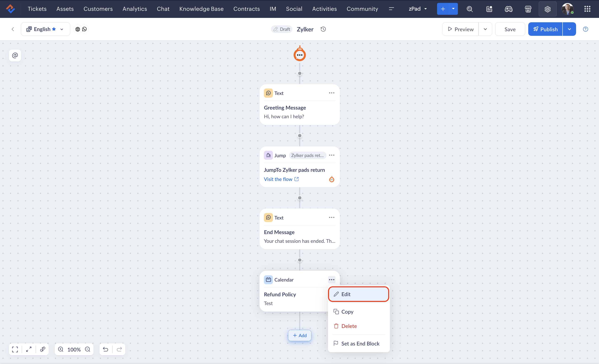Click the orange bot start node
Viewport: 599px width, 364px height.
click(x=299, y=55)
